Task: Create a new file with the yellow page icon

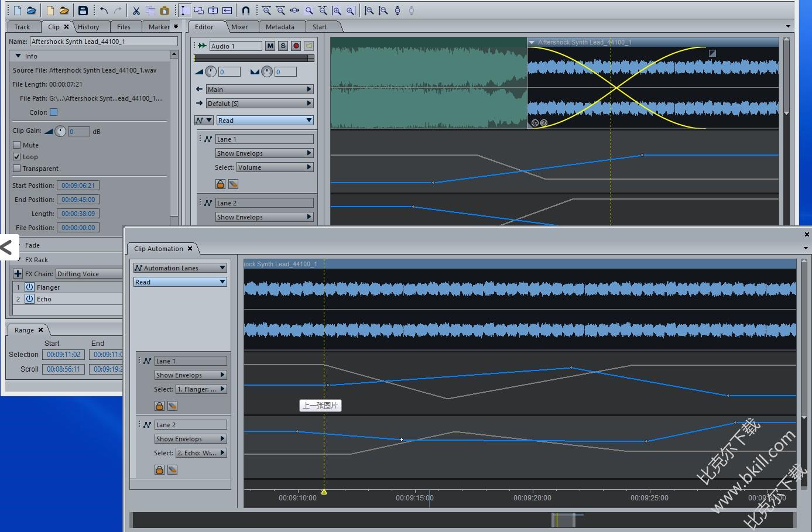Action: coord(50,10)
